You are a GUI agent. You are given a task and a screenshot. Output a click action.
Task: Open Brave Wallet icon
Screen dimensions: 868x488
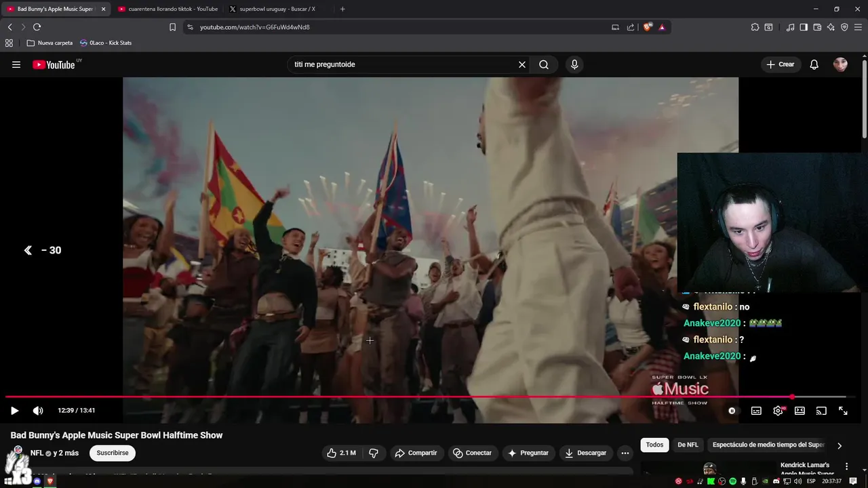[x=817, y=27]
